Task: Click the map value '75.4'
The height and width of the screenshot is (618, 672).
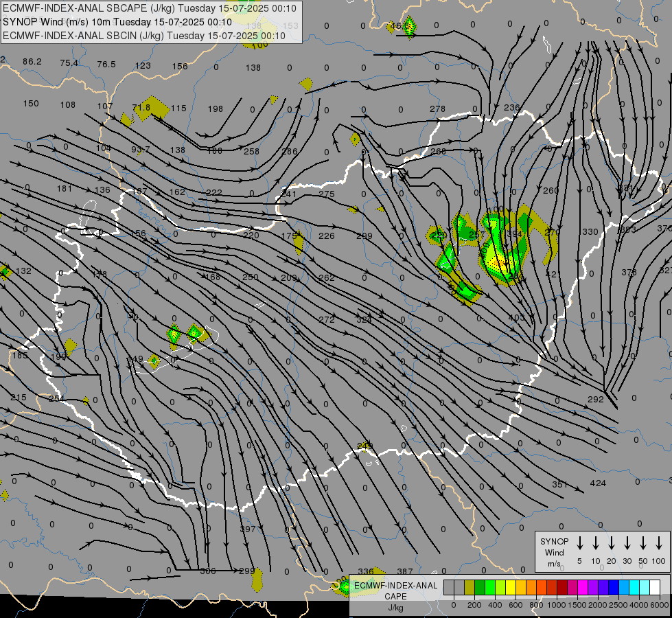Action: click(69, 63)
